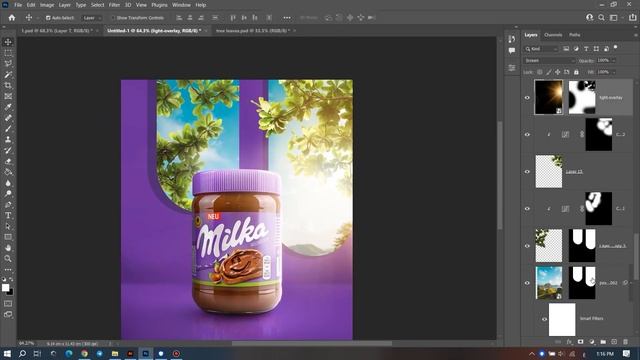The width and height of the screenshot is (640, 360).
Task: Open the workspace switcher dropdown
Action: click(613, 18)
